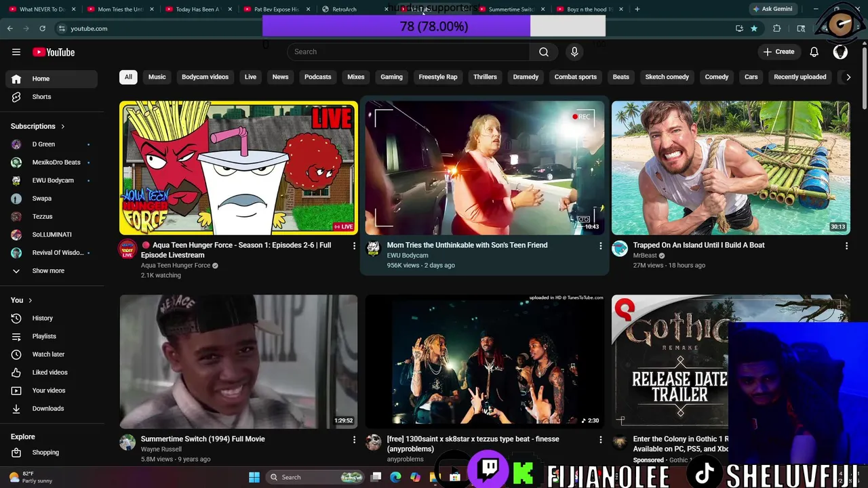Image resolution: width=868 pixels, height=488 pixels.
Task: Switch to 'Pat Bev Expose His' browser tab
Action: (275, 9)
